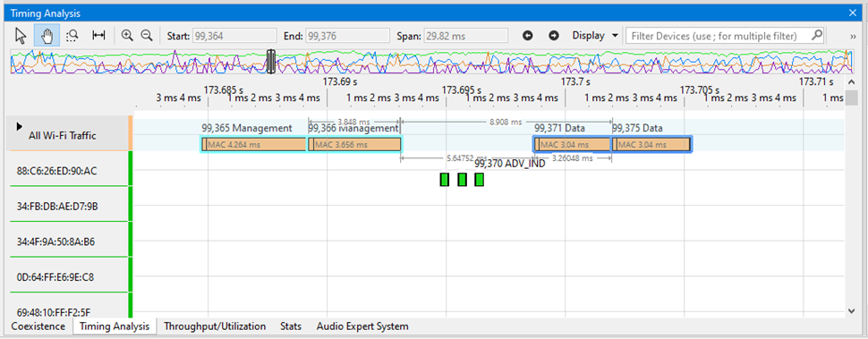Viewport: 868px width, 339px height.
Task: Click the End frame number field
Action: 347,36
